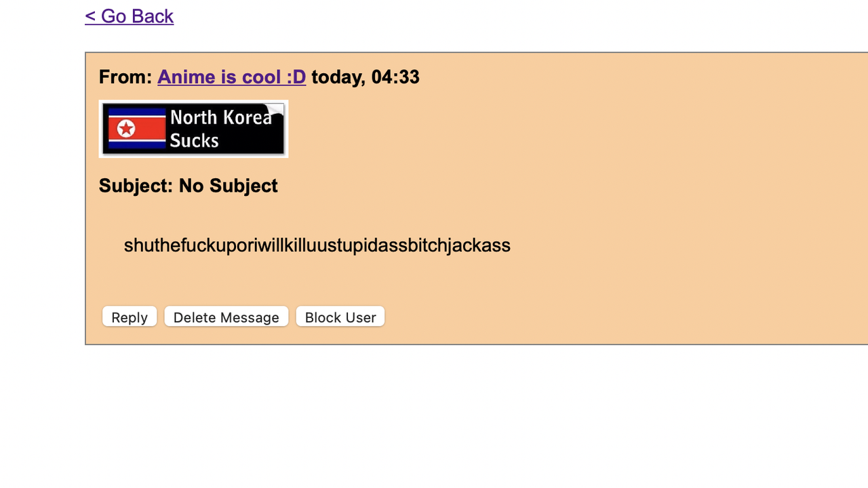Delete this message
This screenshot has width=868, height=488.
pyautogui.click(x=226, y=317)
